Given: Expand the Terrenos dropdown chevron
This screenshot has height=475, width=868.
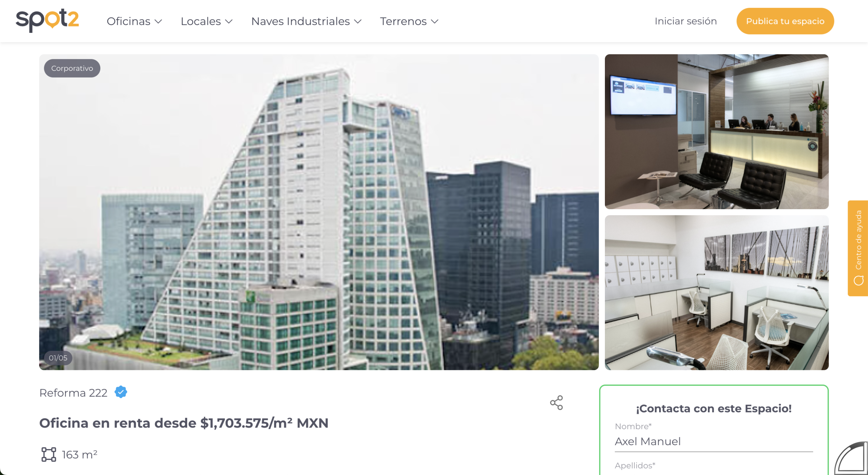Looking at the screenshot, I should 435,21.
